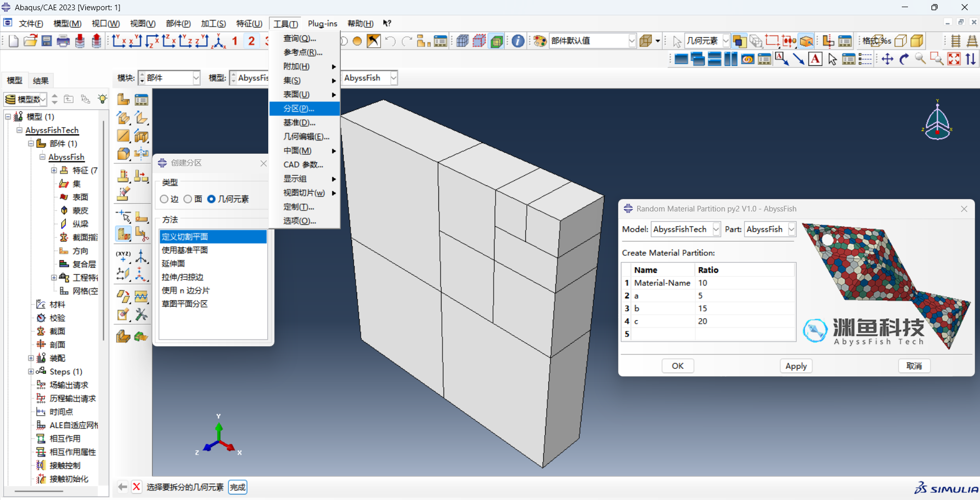Apply view number 1 in toolbar
Screen dimensions: 980x500
coord(235,41)
